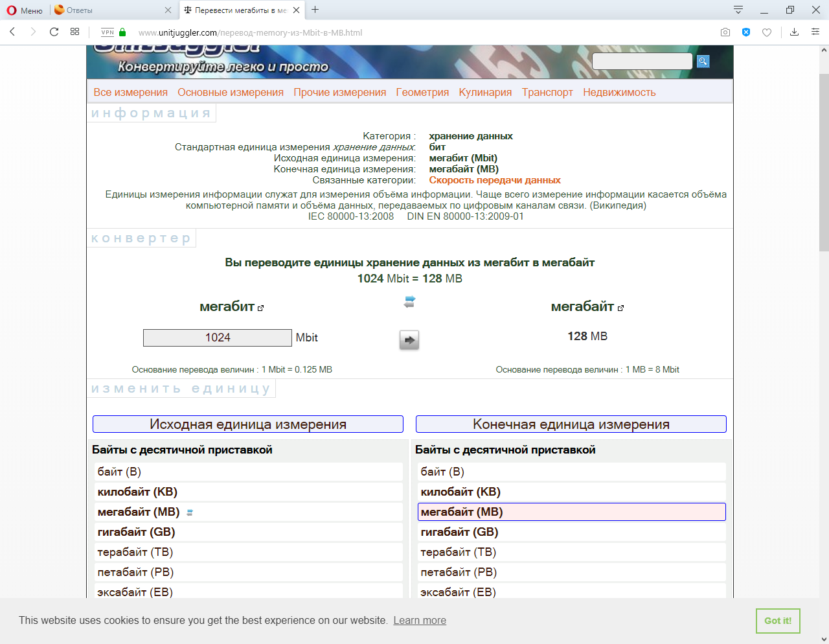This screenshot has width=829, height=644.
Task: Accept cookies with Got it! button
Action: 778,621
